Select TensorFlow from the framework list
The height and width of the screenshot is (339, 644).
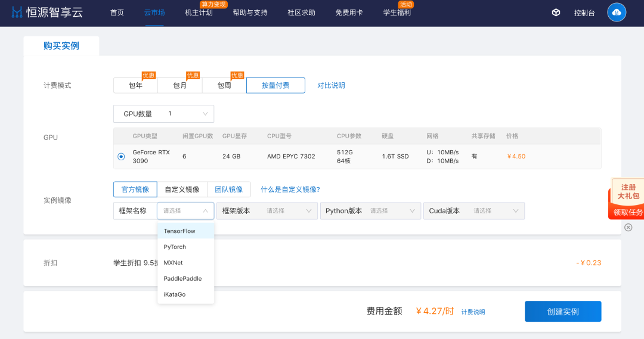point(185,231)
